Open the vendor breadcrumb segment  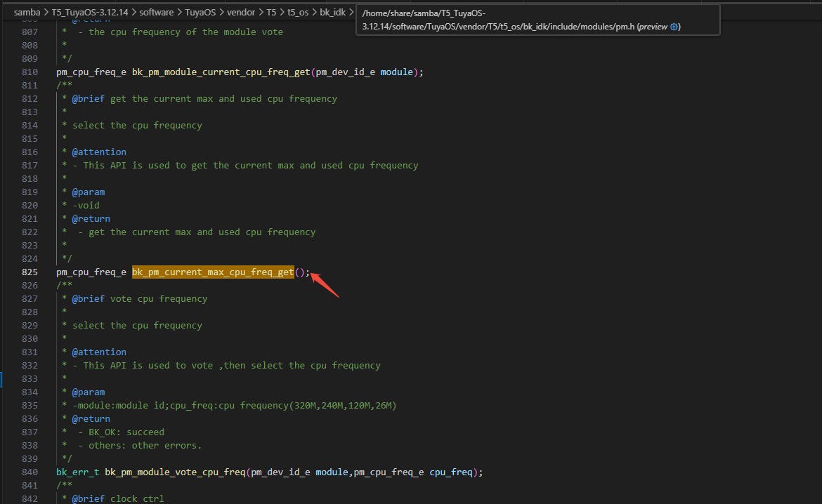241,13
